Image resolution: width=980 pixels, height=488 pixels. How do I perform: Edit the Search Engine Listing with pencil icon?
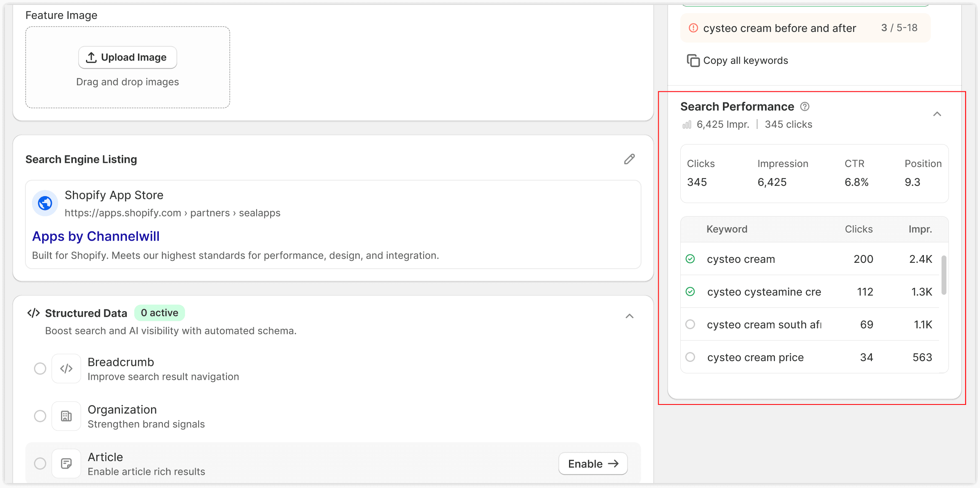coord(630,159)
